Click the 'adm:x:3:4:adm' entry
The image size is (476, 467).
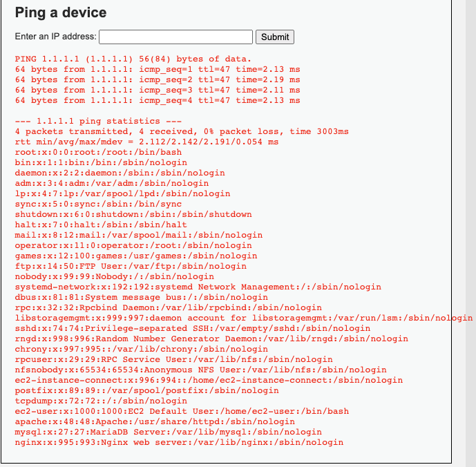112,183
